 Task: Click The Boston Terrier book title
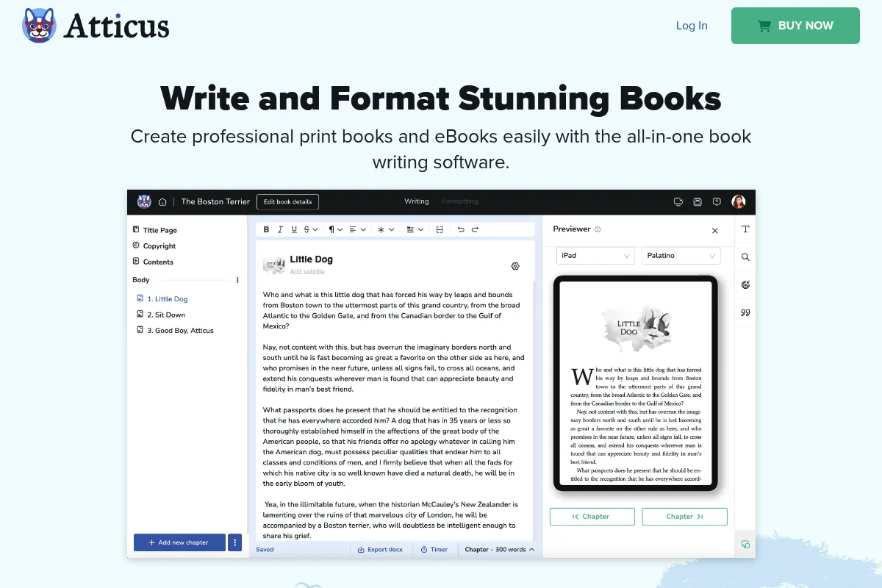click(215, 201)
